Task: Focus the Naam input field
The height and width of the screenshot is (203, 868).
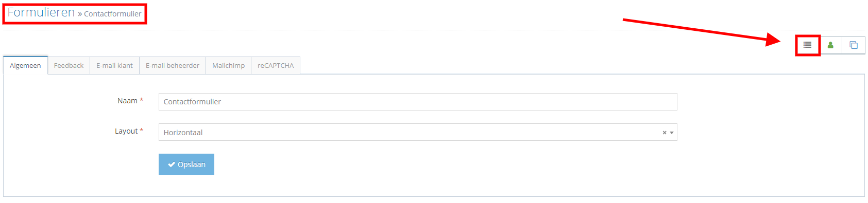Action: point(418,102)
